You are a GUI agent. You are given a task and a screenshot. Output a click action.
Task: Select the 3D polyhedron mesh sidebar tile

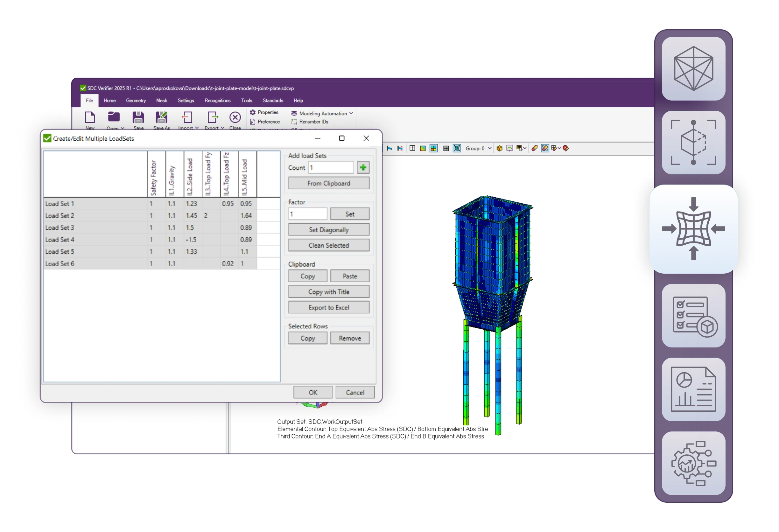click(693, 69)
